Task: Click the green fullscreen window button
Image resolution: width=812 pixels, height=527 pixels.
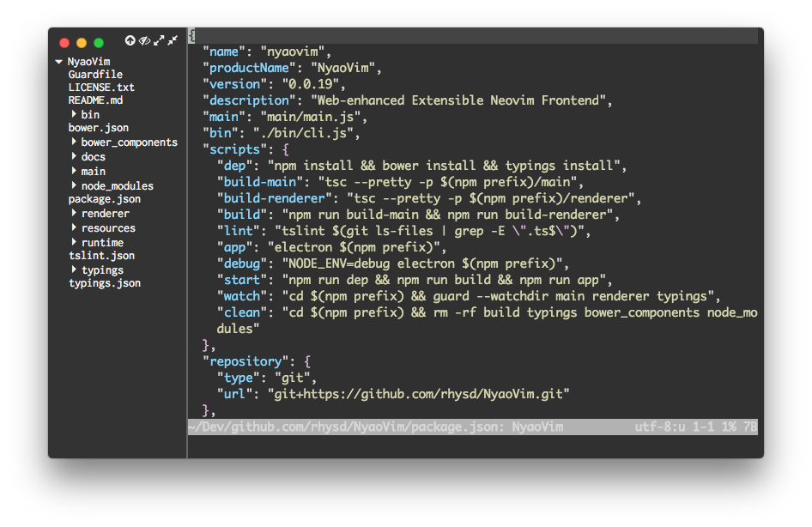Action: click(99, 43)
